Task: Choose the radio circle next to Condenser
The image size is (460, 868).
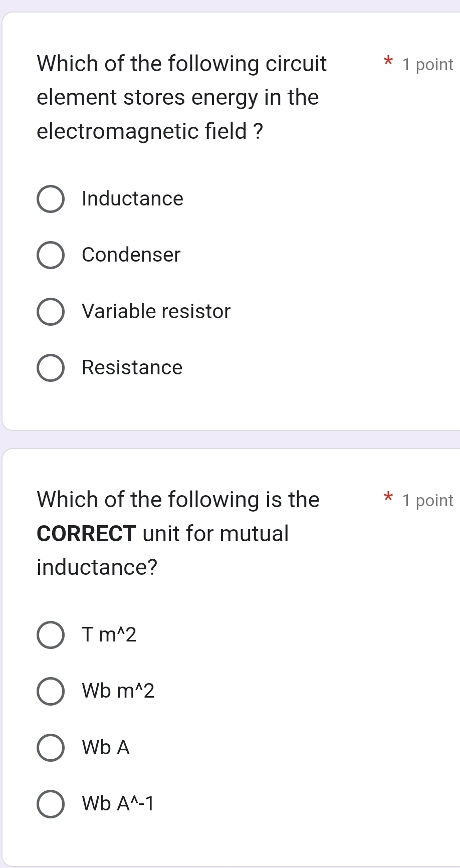Action: coord(51,256)
